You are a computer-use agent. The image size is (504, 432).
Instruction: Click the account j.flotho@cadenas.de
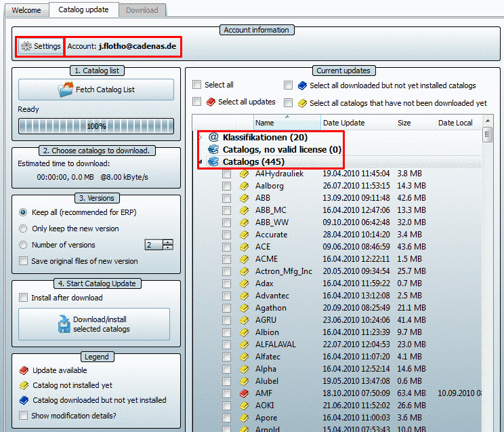pyautogui.click(x=138, y=46)
